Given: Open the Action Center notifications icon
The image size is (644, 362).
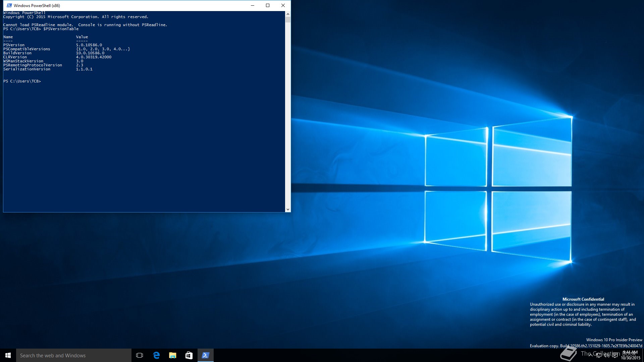Looking at the screenshot, I should coord(615,355).
